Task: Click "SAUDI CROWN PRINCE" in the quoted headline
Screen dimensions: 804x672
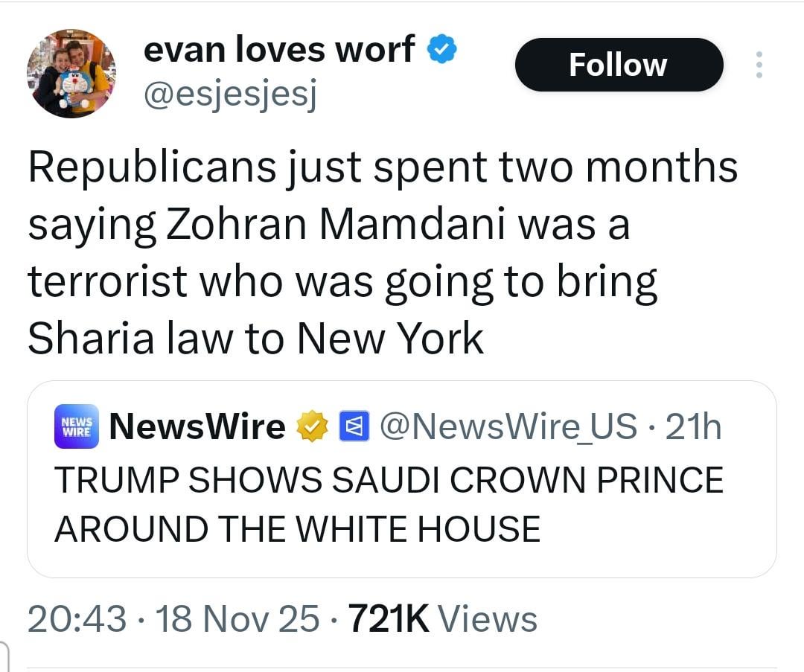Action: coord(527,480)
